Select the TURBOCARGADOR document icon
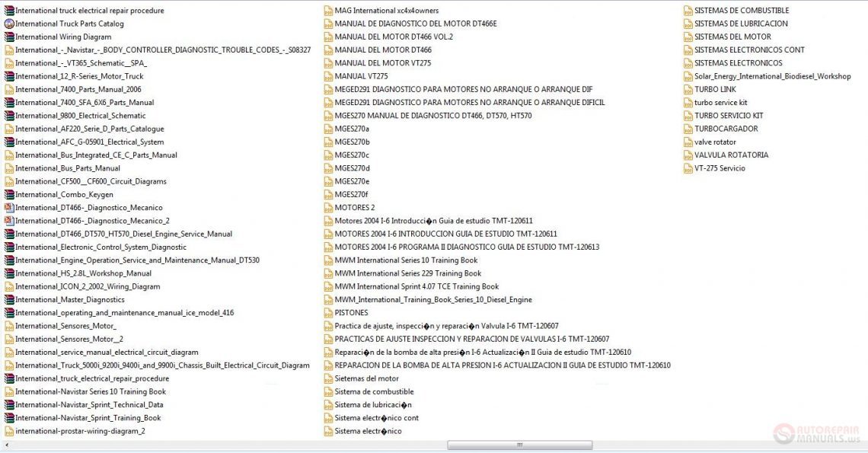Screen dimensions: 868x453 [x=690, y=129]
